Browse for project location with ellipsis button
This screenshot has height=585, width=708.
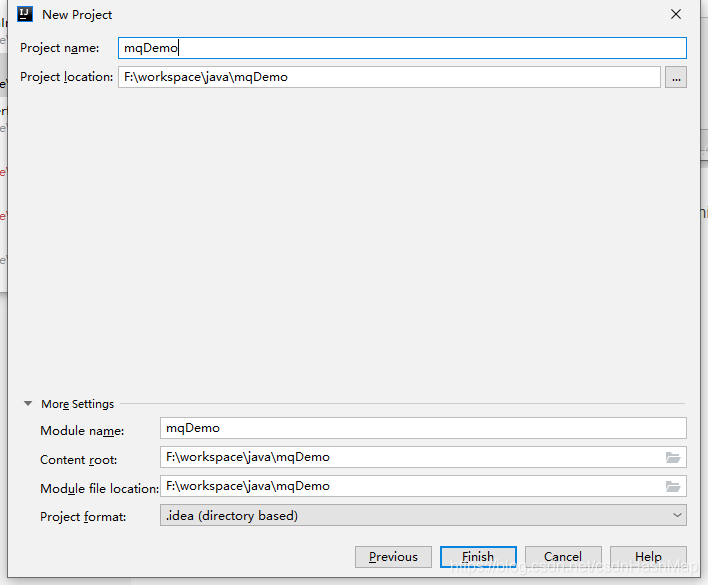[x=676, y=77]
